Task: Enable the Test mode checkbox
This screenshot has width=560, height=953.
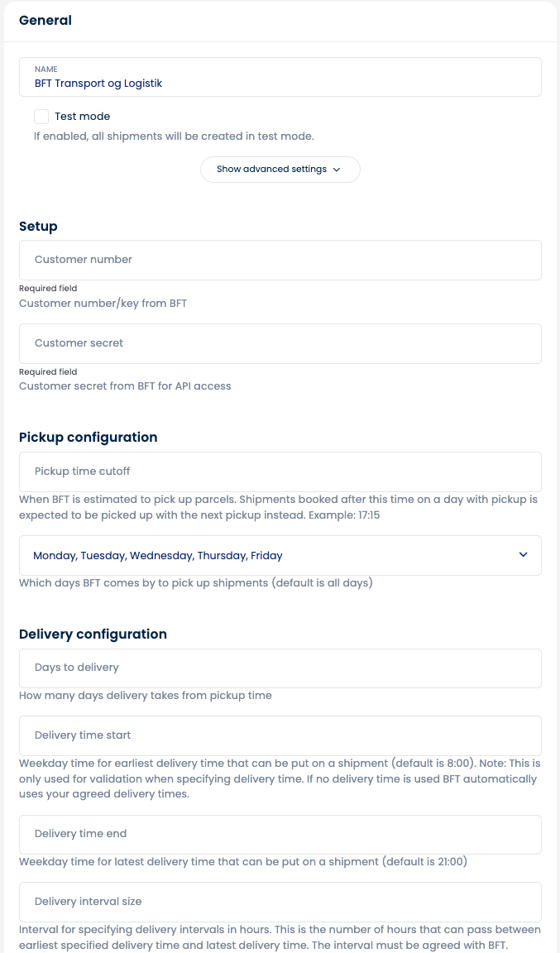Action: [x=41, y=117]
